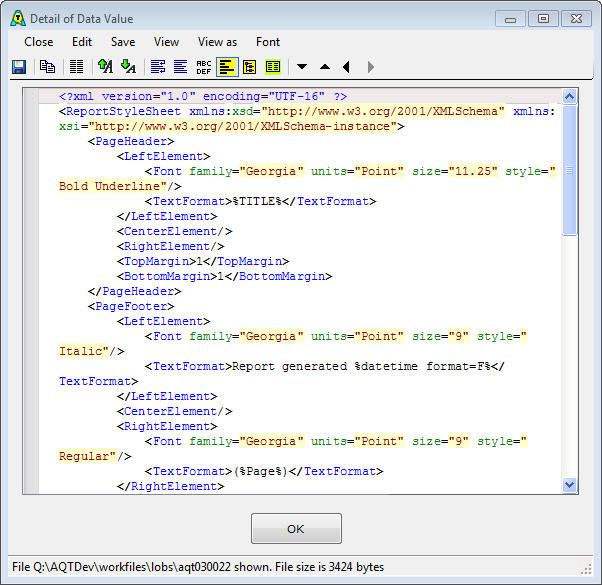Image resolution: width=602 pixels, height=585 pixels.
Task: Click the application icon in title bar
Action: [18, 18]
